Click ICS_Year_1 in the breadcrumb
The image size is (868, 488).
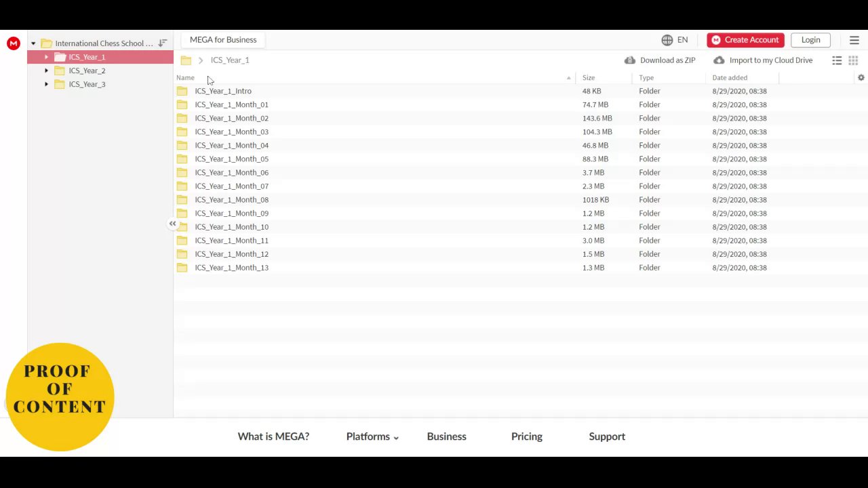[x=230, y=60]
